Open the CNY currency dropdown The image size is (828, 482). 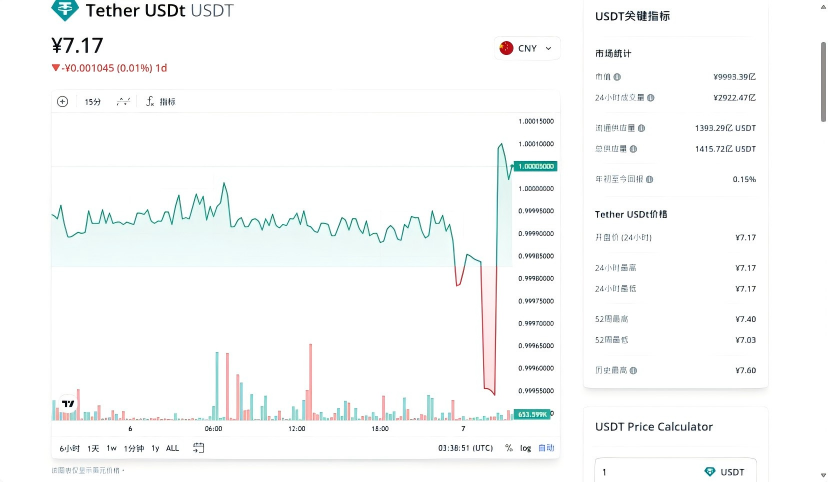[x=527, y=48]
